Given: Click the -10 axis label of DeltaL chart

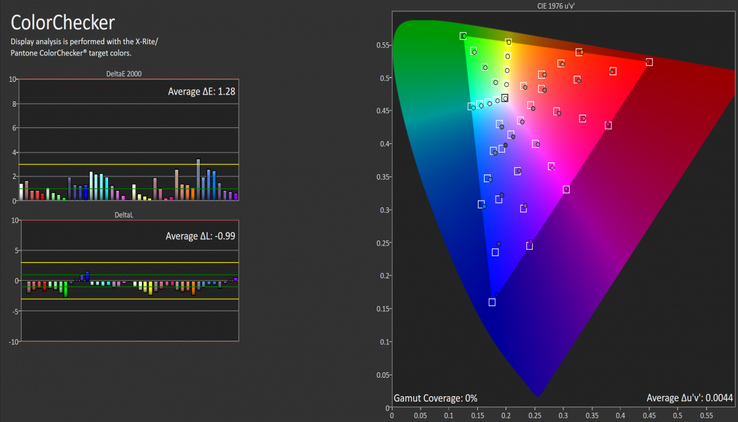Looking at the screenshot, I should tap(14, 342).
